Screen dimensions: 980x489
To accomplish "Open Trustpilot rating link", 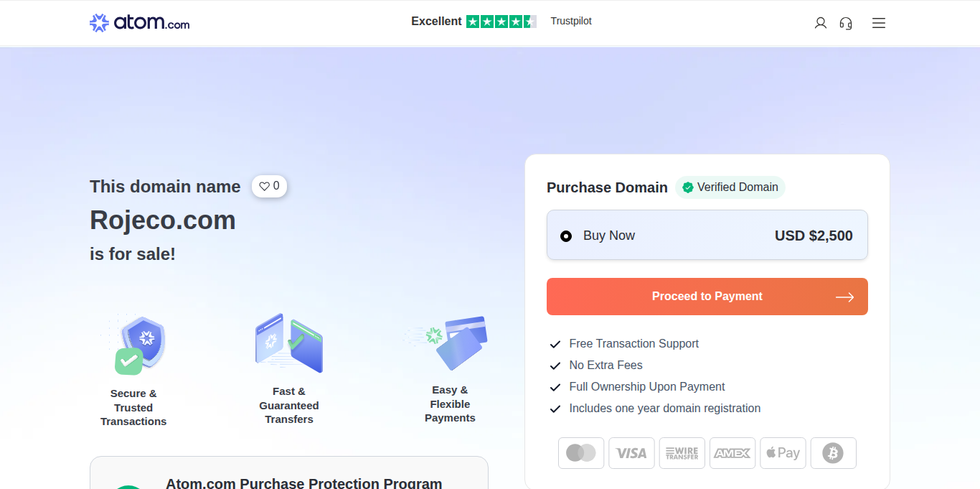I will (571, 21).
